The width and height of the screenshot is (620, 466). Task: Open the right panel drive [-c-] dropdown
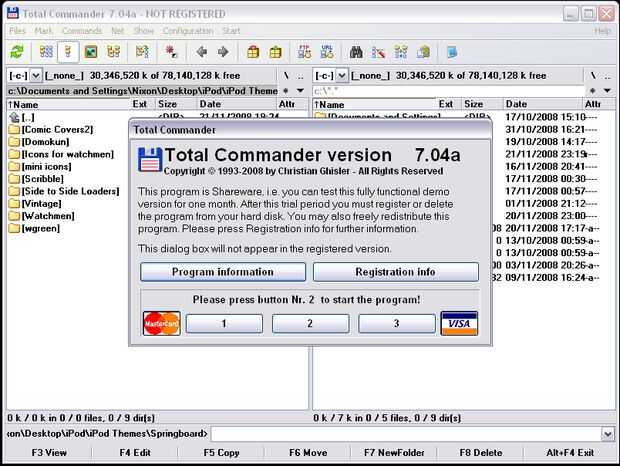click(342, 75)
